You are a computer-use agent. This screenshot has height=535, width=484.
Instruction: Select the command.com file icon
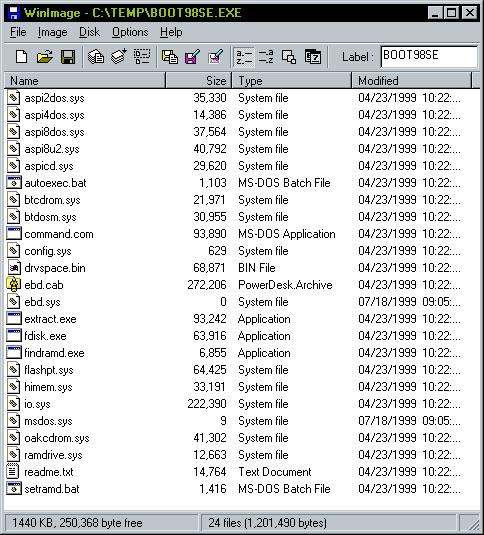point(14,234)
